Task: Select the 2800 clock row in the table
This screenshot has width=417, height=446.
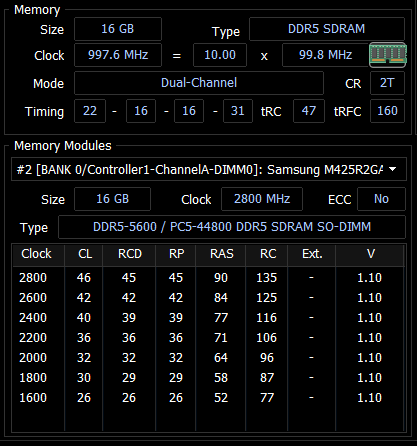Action: click(x=208, y=278)
